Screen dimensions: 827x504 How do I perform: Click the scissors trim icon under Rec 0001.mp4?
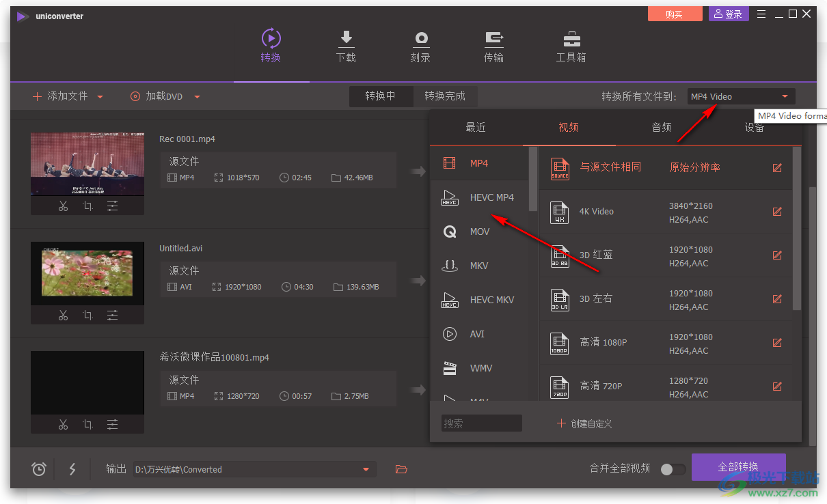pos(63,206)
